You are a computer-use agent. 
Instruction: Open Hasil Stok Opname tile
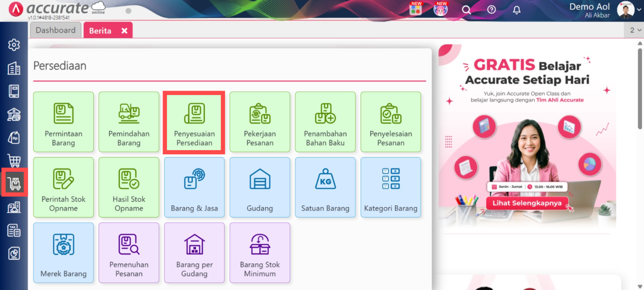[129, 187]
